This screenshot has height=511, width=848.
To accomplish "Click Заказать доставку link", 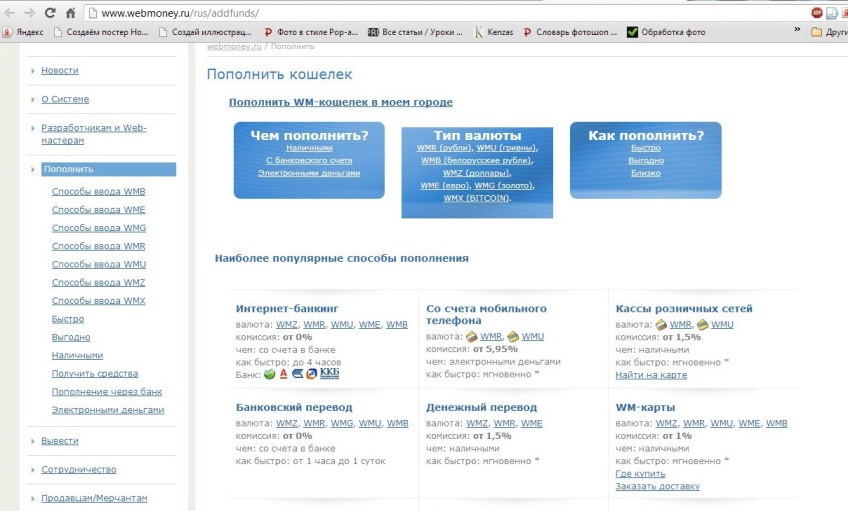I will pyautogui.click(x=658, y=487).
